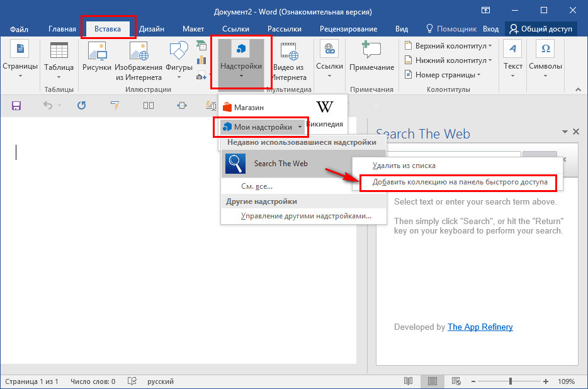Switch to Web Layout view
Screen dimensions: 588x389
[456, 381]
